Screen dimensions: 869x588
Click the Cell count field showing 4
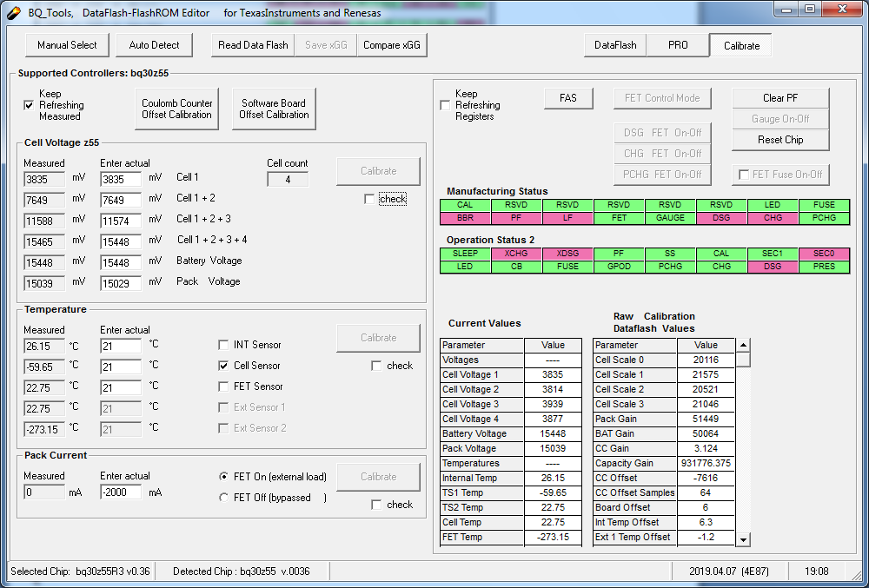click(x=288, y=180)
